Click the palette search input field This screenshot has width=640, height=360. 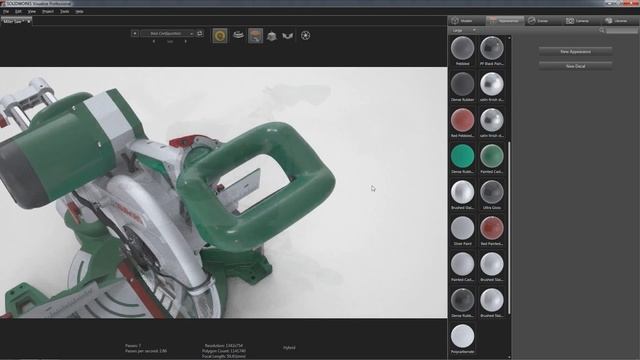621,31
